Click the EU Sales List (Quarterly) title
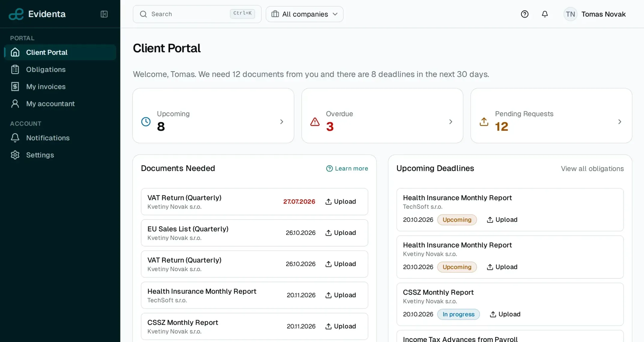 click(188, 229)
